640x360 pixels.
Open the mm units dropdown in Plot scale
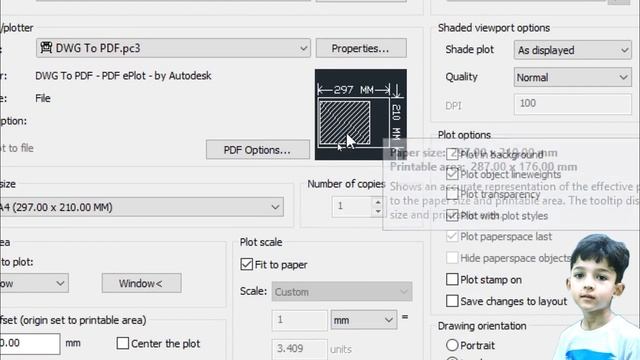pyautogui.click(x=363, y=320)
